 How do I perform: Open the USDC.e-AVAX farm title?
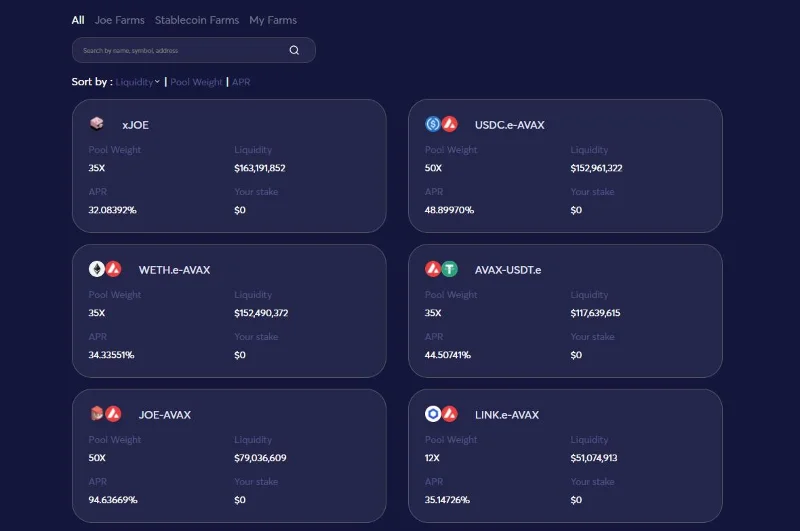pyautogui.click(x=509, y=125)
